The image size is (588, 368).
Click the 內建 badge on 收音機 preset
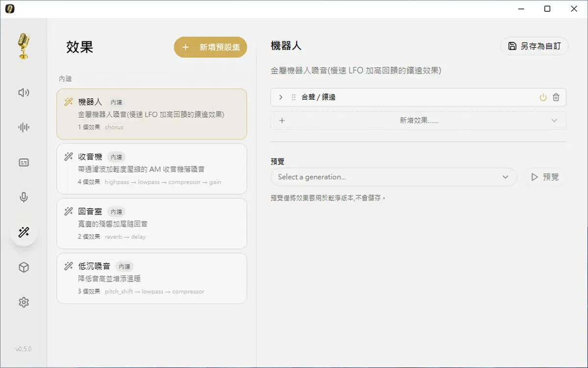click(117, 157)
